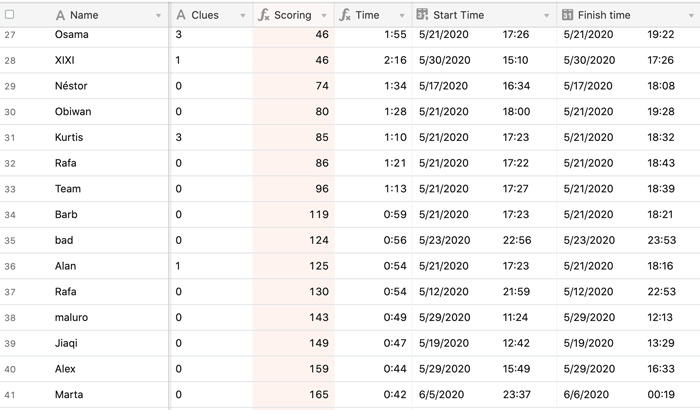Select the Time column header label
The width and height of the screenshot is (700, 410).
367,15
